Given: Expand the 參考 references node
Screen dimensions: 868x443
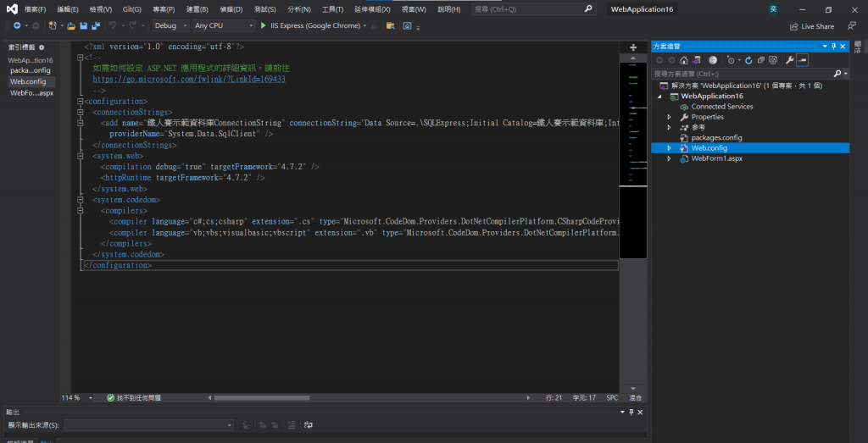Looking at the screenshot, I should coord(670,127).
